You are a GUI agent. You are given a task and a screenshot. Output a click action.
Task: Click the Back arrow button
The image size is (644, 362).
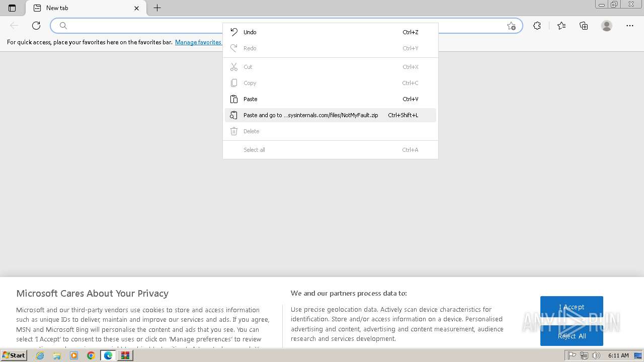[14, 26]
